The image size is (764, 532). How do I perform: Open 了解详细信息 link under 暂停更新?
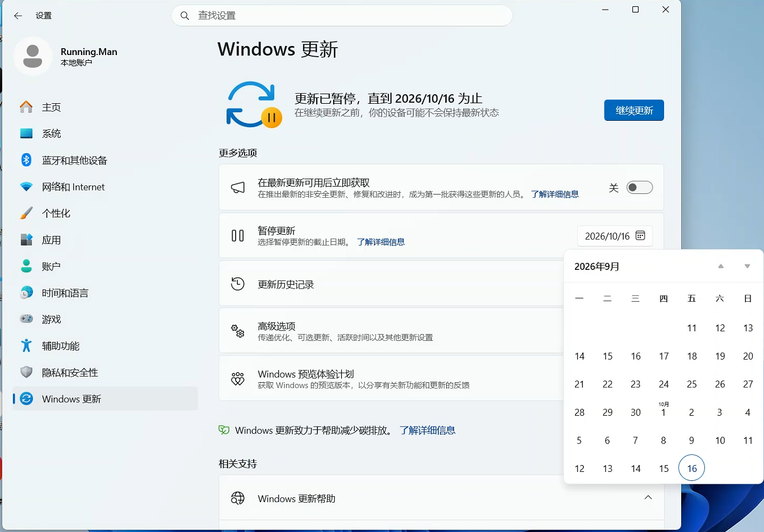[x=381, y=242]
